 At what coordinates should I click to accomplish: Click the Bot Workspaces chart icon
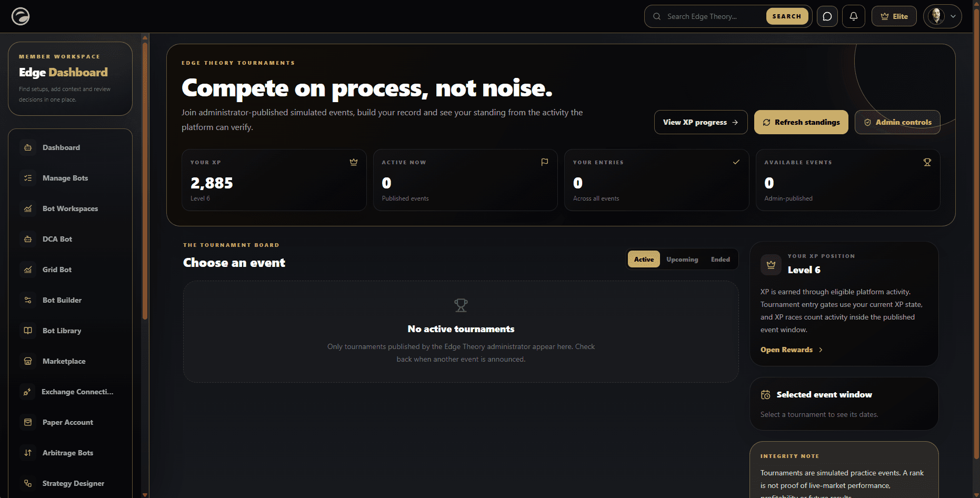tap(28, 208)
